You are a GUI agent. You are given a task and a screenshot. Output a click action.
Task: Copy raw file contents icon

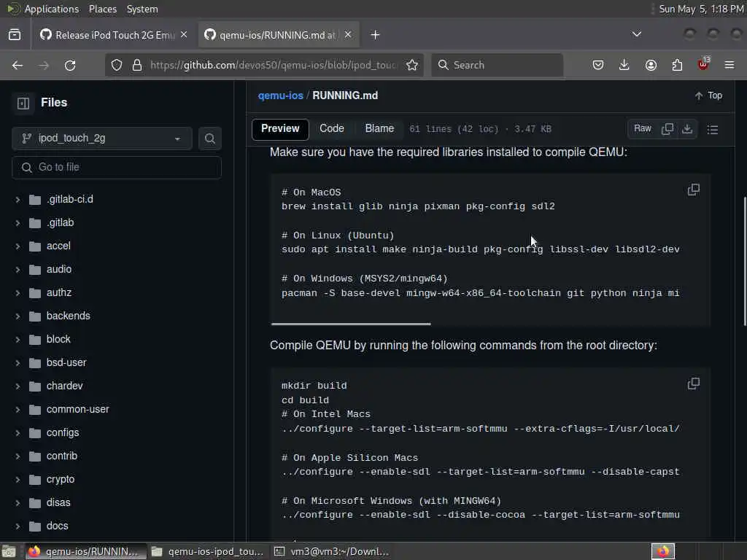tap(667, 129)
